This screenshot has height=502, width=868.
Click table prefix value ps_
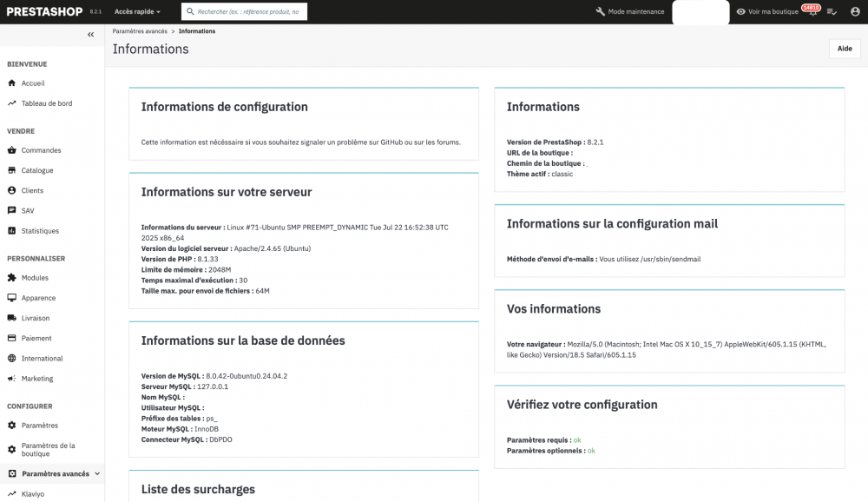tap(212, 419)
